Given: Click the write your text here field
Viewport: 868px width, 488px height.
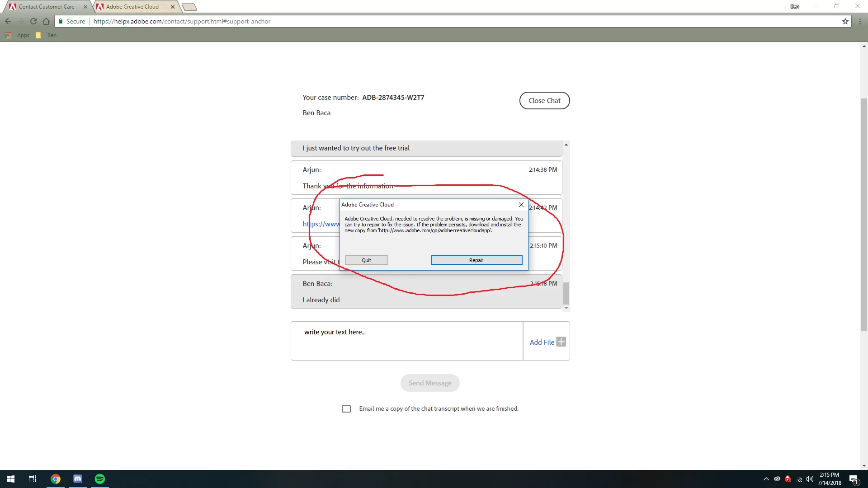Looking at the screenshot, I should pos(407,341).
